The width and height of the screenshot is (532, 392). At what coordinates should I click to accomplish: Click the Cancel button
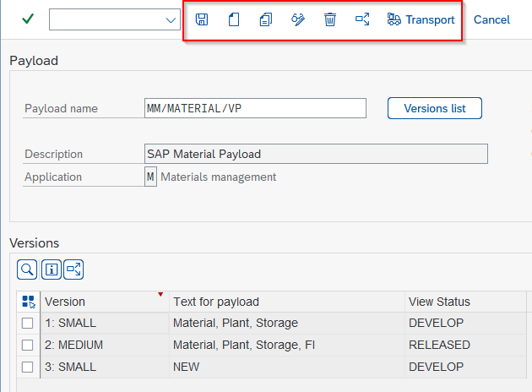click(491, 19)
